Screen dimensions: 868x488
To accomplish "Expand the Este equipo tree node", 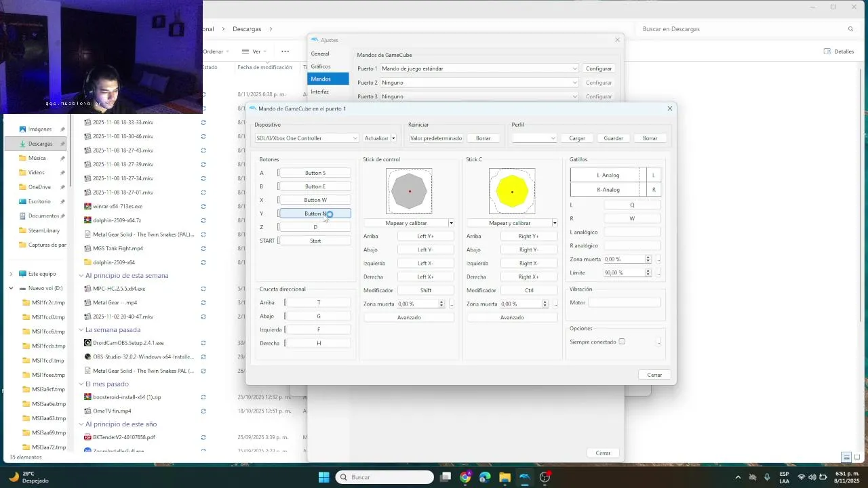I will (x=11, y=274).
